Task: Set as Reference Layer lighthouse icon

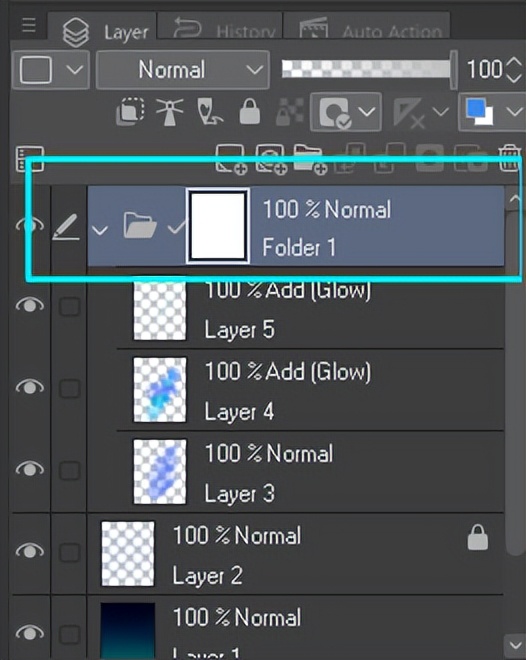Action: point(170,112)
